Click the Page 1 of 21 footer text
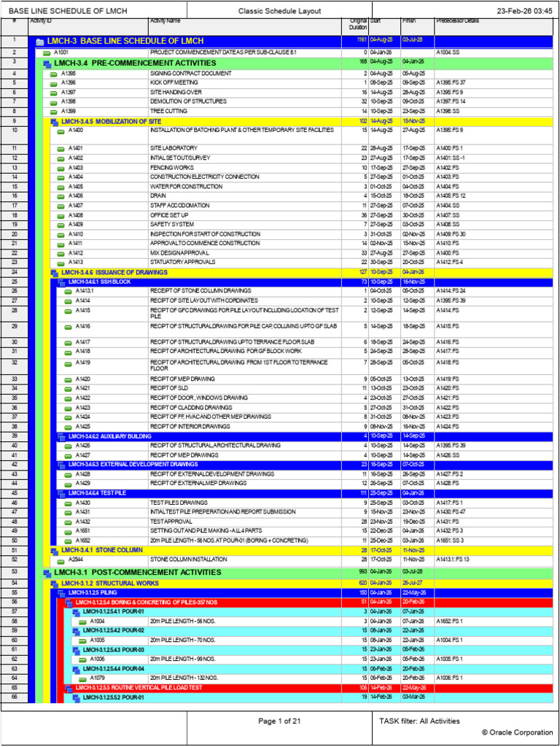This screenshot has width=560, height=747. point(279,721)
